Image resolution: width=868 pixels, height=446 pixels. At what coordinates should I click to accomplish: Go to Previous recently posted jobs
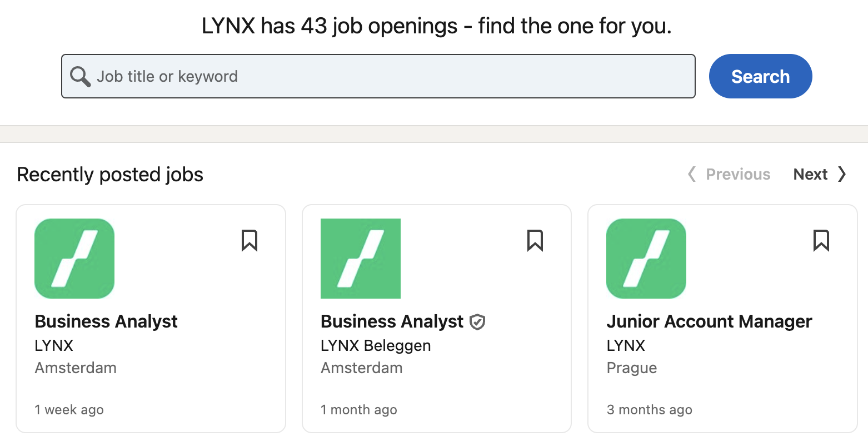pos(729,174)
